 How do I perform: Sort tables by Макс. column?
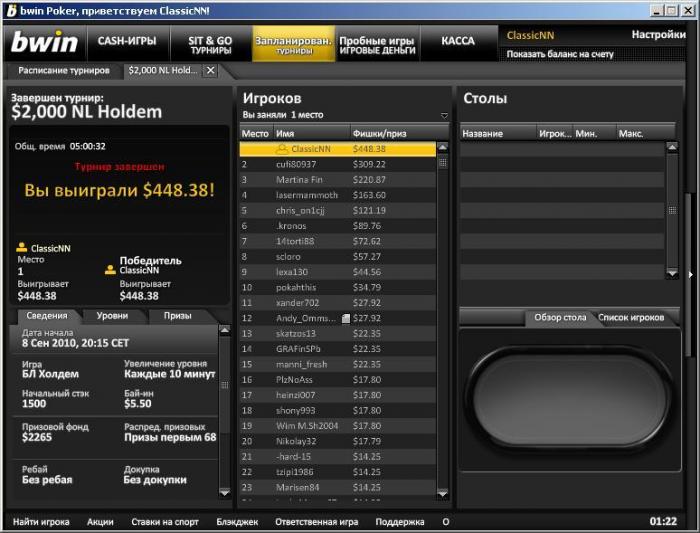click(645, 133)
